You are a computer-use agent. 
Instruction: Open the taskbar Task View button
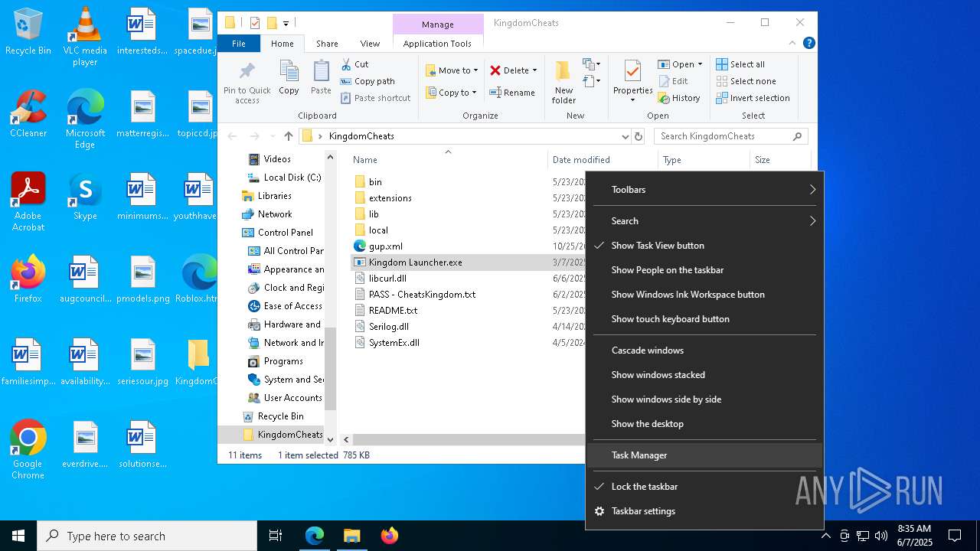click(x=276, y=536)
